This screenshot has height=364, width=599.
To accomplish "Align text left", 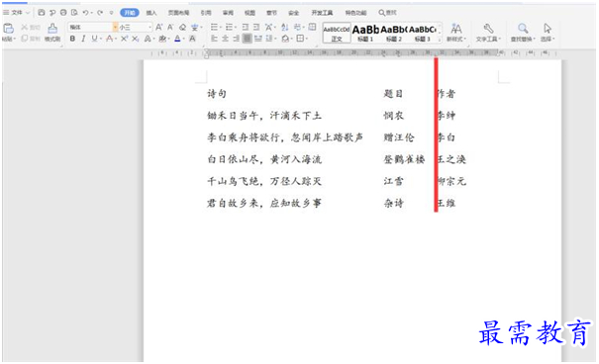I will (x=214, y=39).
